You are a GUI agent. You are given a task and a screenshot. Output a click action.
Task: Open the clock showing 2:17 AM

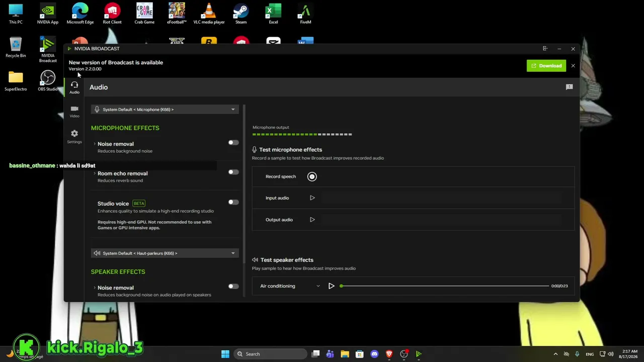pos(629,354)
